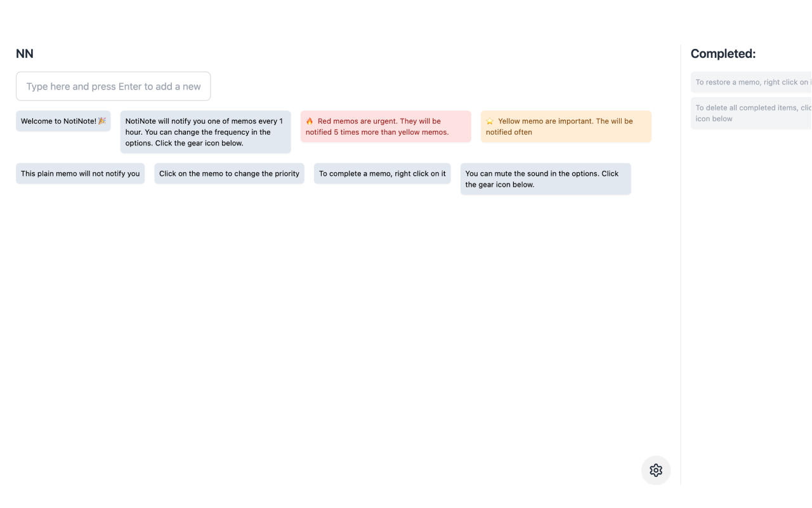Click the party popper emoji in the welcome memo
This screenshot has width=812, height=508.
tap(101, 121)
